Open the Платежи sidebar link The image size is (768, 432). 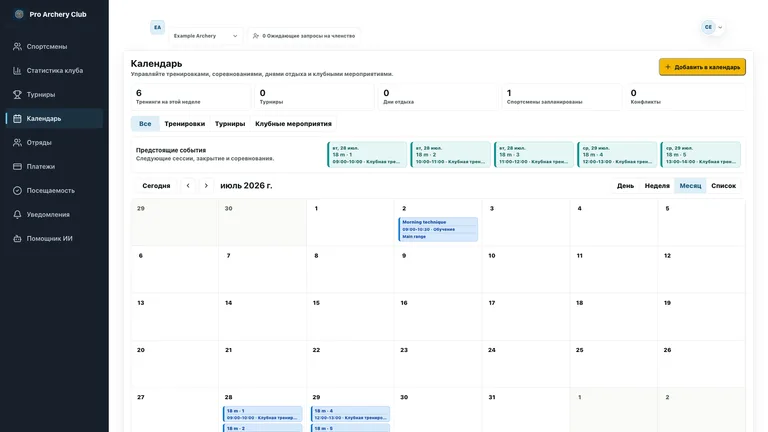[x=54, y=167]
